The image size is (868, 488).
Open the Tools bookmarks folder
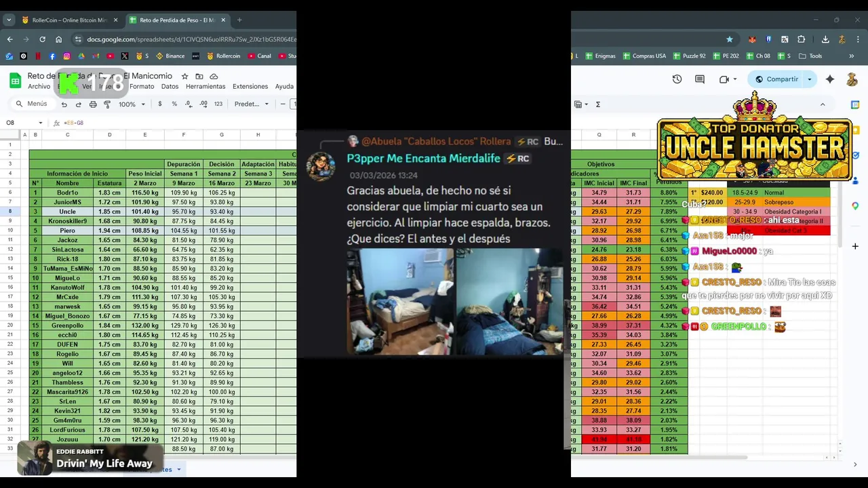point(810,56)
